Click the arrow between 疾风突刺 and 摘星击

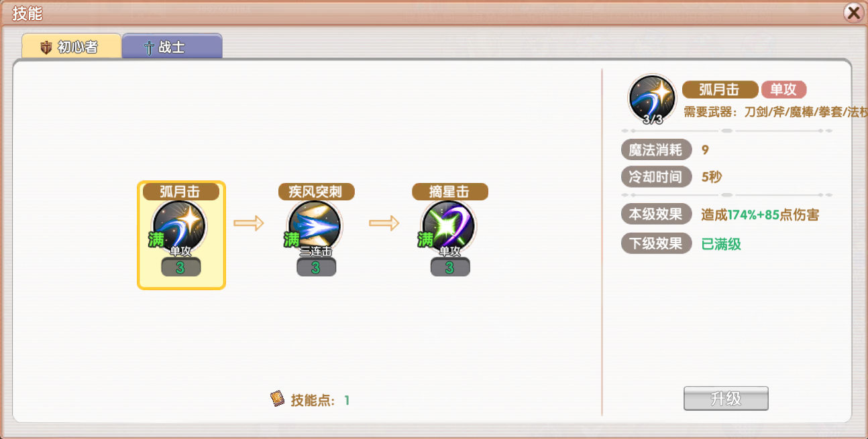pyautogui.click(x=384, y=223)
